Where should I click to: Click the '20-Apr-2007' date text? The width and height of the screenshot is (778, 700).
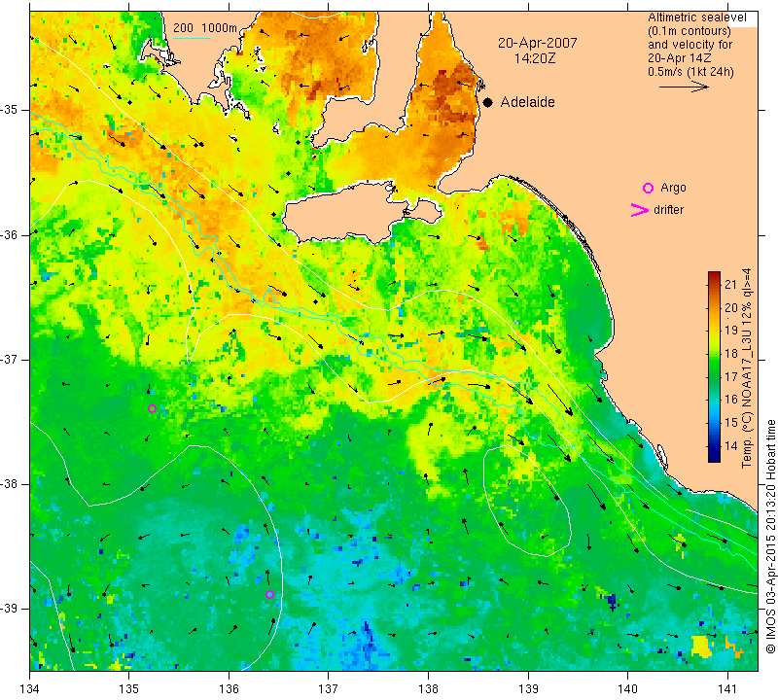pyautogui.click(x=538, y=43)
